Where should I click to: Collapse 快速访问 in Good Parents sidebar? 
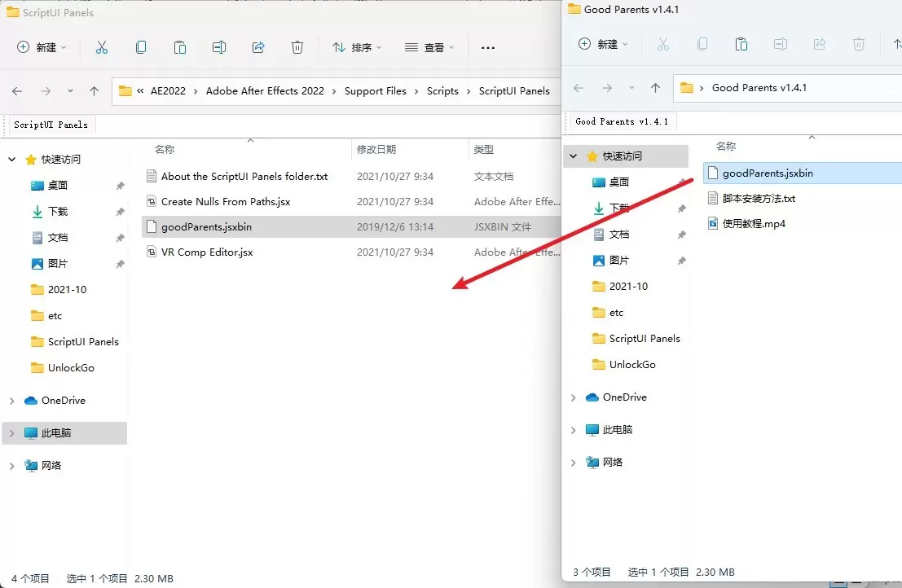(574, 156)
